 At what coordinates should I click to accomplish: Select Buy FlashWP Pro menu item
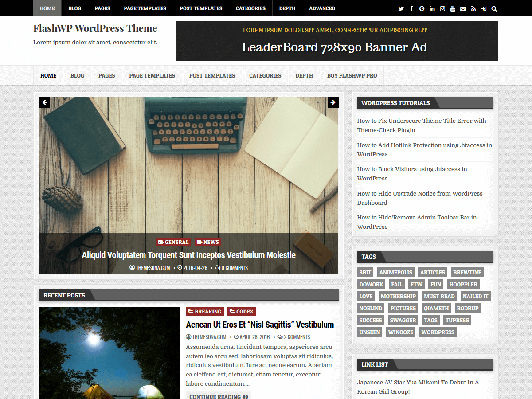coord(352,76)
